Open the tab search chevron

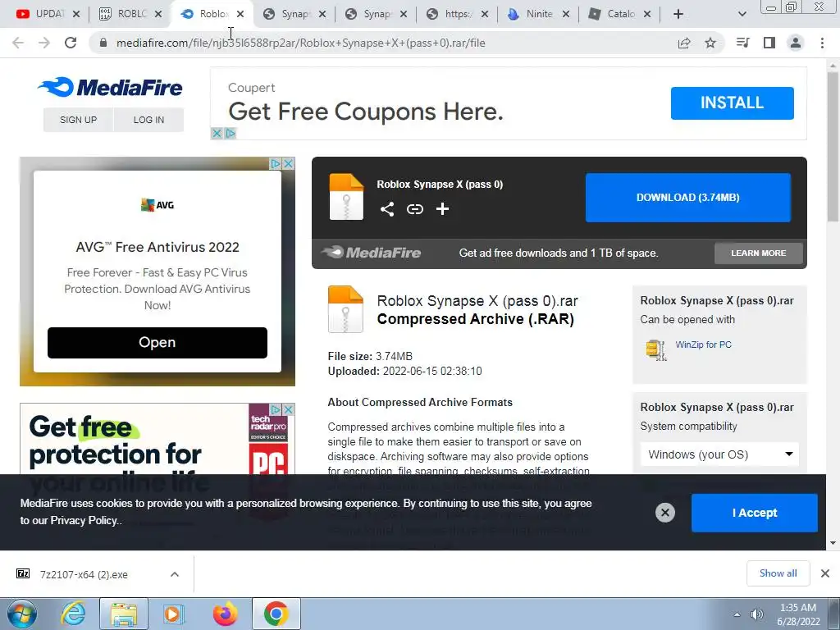pyautogui.click(x=742, y=14)
